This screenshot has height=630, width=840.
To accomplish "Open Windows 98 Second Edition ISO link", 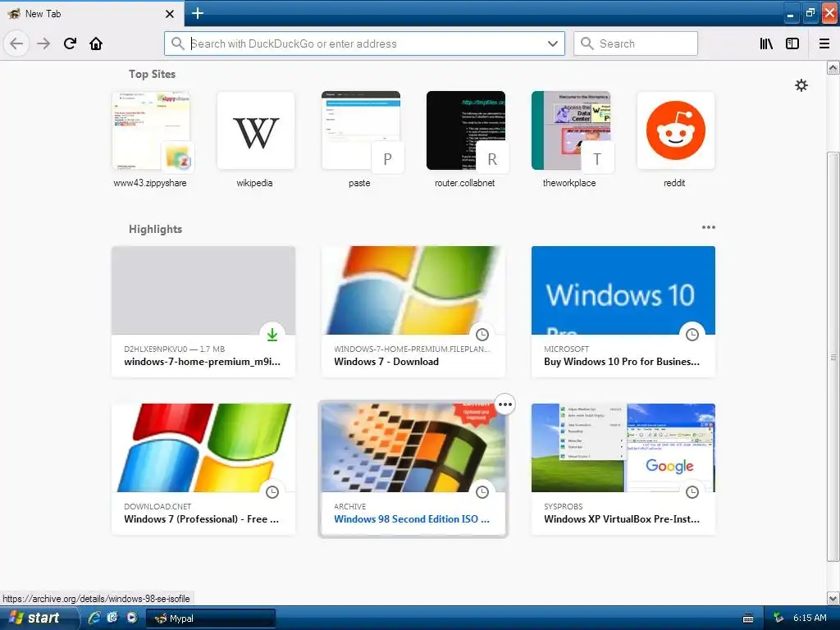I will click(x=412, y=519).
